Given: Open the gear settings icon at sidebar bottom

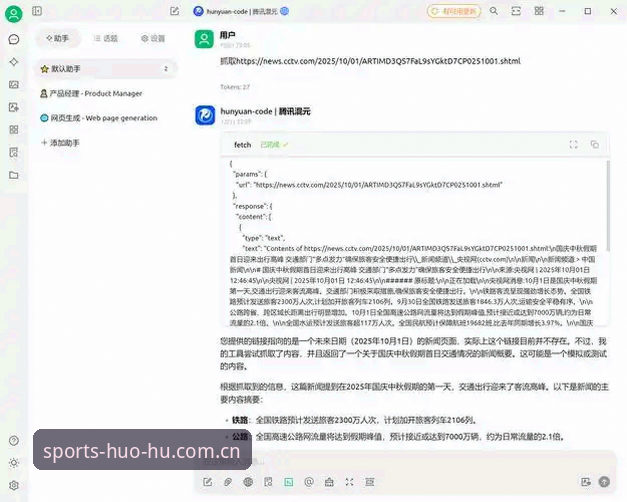Looking at the screenshot, I should 14,485.
